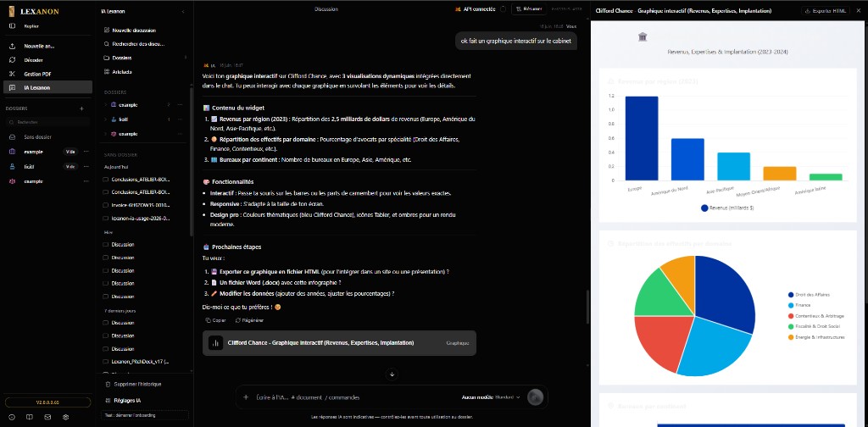Image resolution: width=868 pixels, height=427 pixels.
Task: Toggle Revenus (milliards $) legend item
Action: [727, 208]
